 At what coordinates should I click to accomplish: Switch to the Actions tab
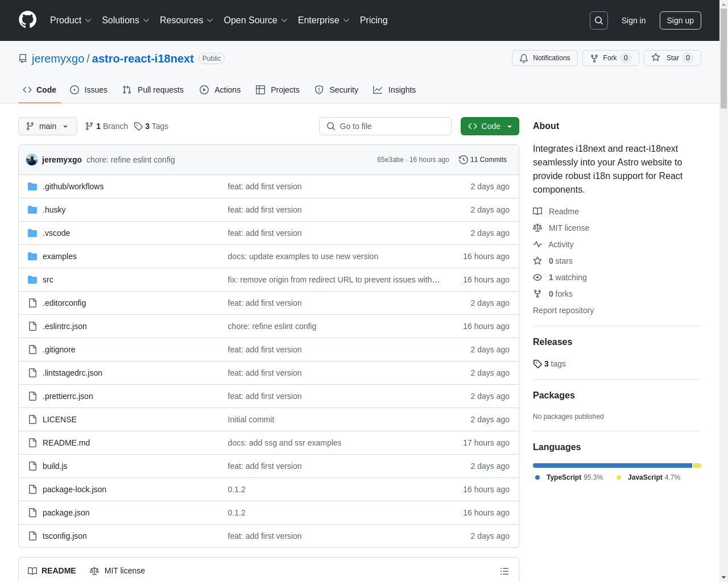coord(220,90)
